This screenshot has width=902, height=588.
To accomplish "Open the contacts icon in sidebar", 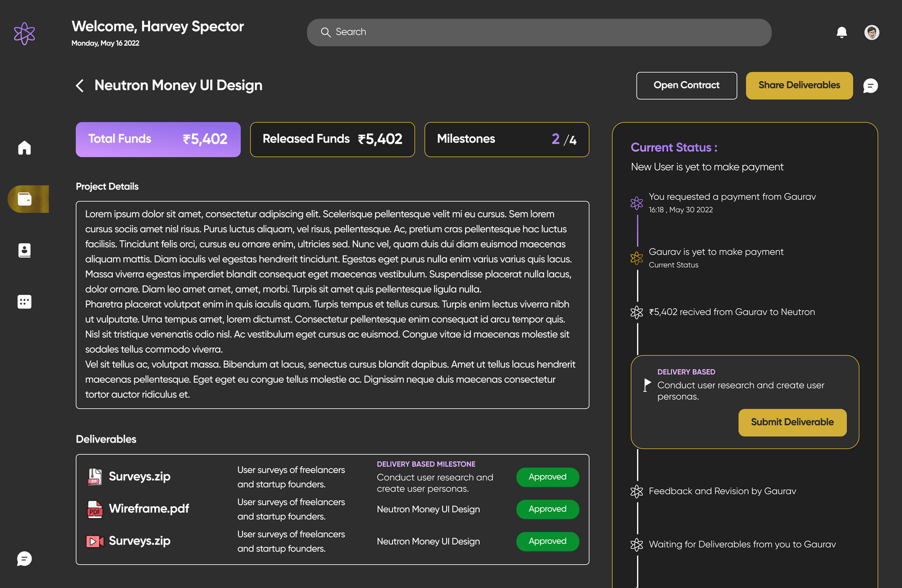I will [x=24, y=250].
